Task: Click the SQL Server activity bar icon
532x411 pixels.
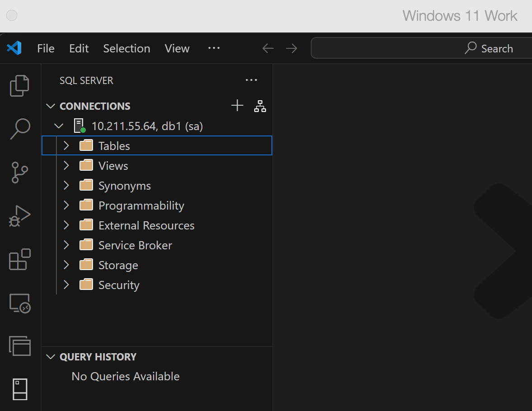Action: [19, 389]
